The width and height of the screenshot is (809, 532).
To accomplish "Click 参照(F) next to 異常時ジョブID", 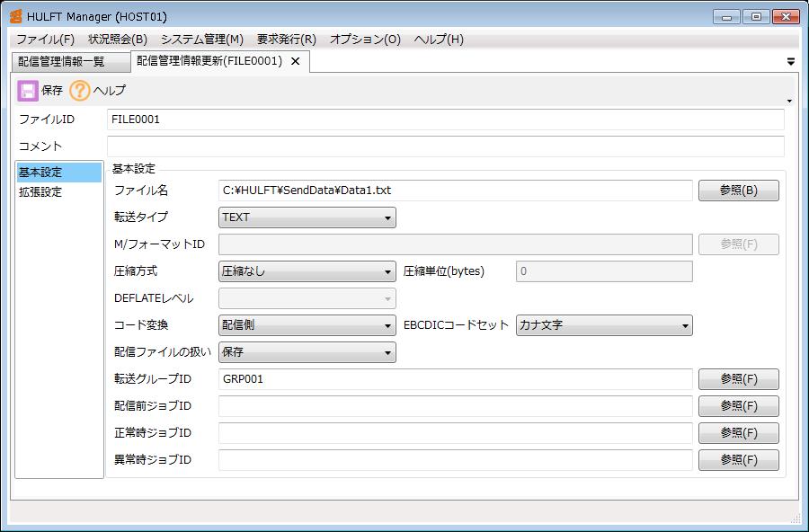I will [738, 460].
